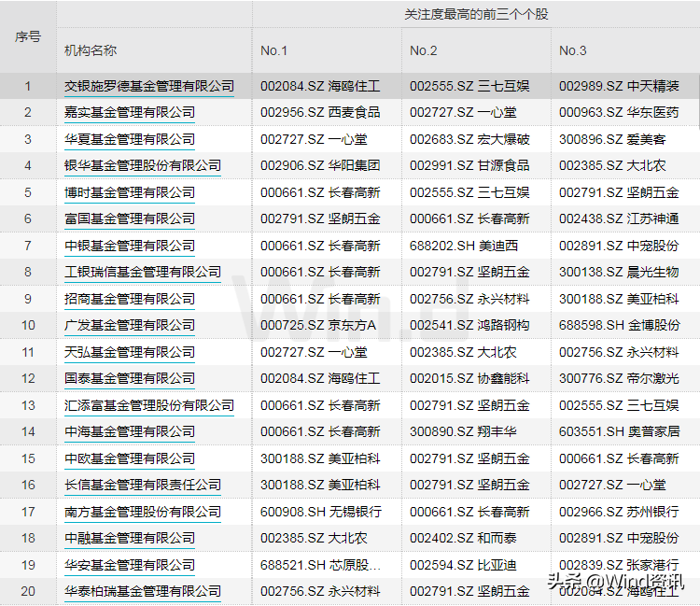Open 国泰基金管理有限公司 link

point(130,378)
